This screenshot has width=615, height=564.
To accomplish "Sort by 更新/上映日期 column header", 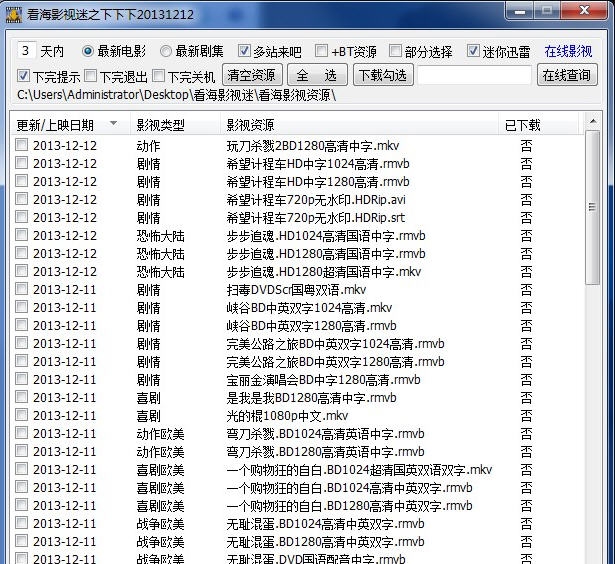I will pos(70,125).
